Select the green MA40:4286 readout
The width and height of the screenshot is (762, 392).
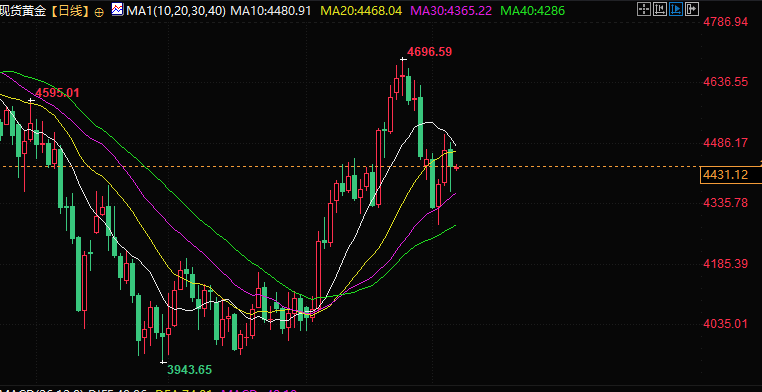point(532,10)
